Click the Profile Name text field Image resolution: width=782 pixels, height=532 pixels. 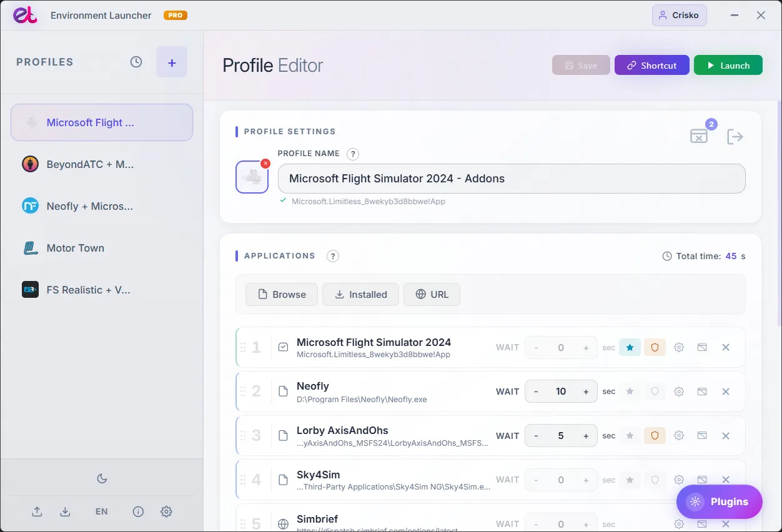[512, 179]
